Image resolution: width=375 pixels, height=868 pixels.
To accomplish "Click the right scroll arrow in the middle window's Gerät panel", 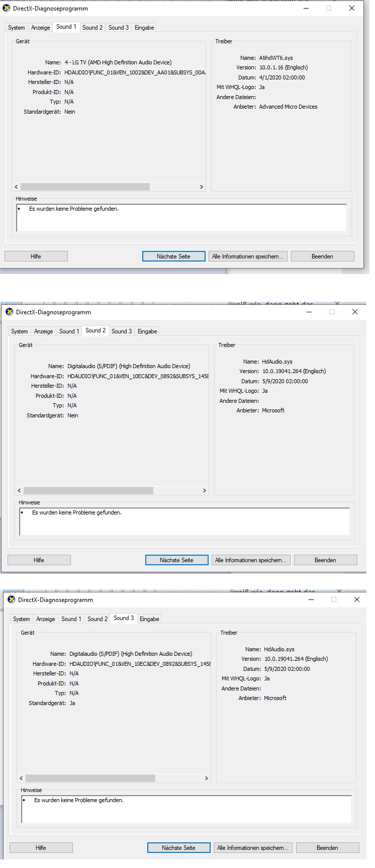I will pyautogui.click(x=205, y=491).
